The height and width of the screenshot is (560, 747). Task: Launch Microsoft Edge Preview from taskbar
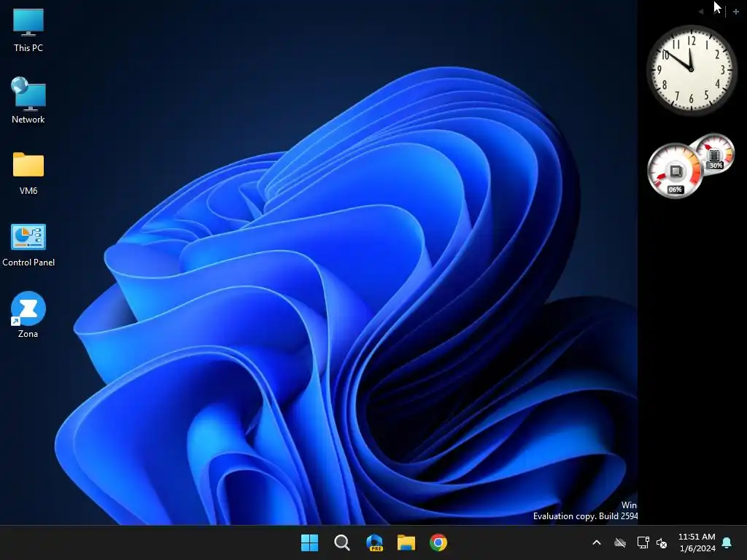[374, 542]
